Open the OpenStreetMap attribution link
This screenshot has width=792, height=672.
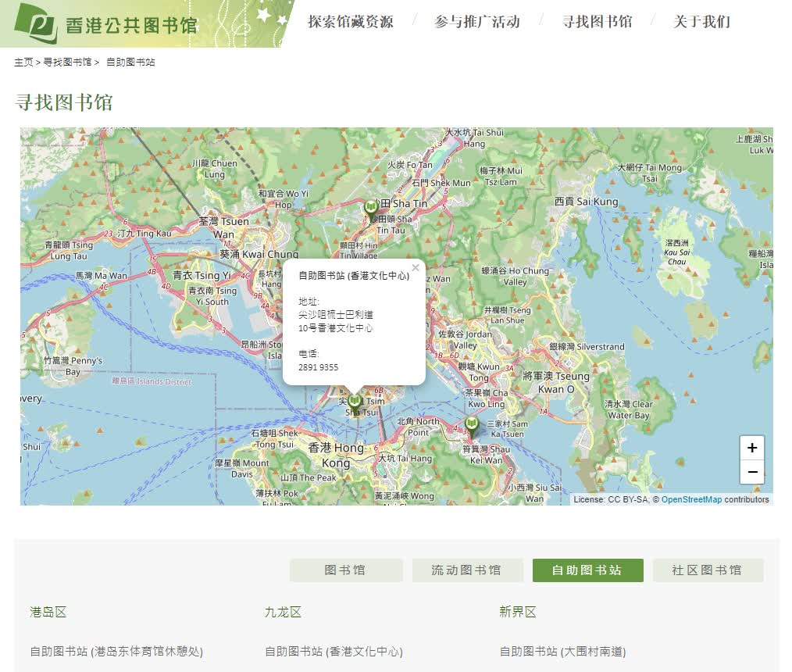(691, 499)
